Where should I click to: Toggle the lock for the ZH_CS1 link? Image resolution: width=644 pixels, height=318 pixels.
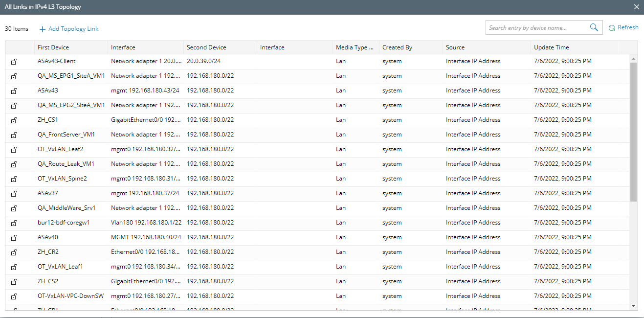[14, 120]
